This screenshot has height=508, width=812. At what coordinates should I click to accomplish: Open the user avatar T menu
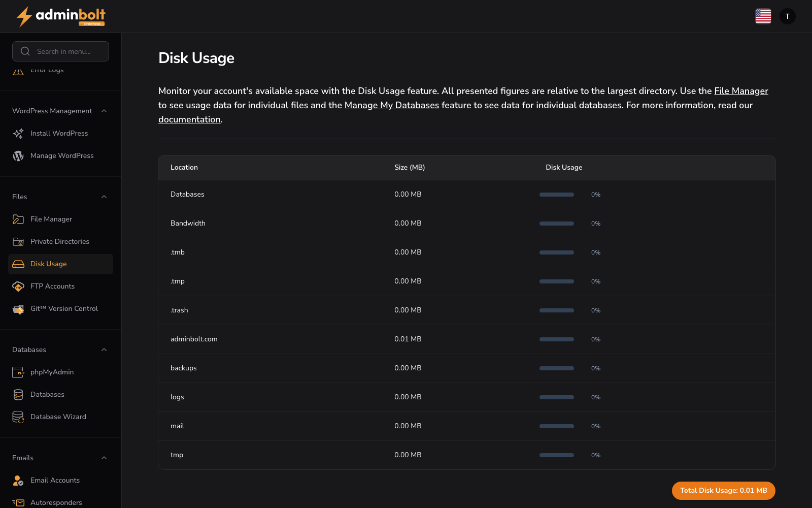788,16
